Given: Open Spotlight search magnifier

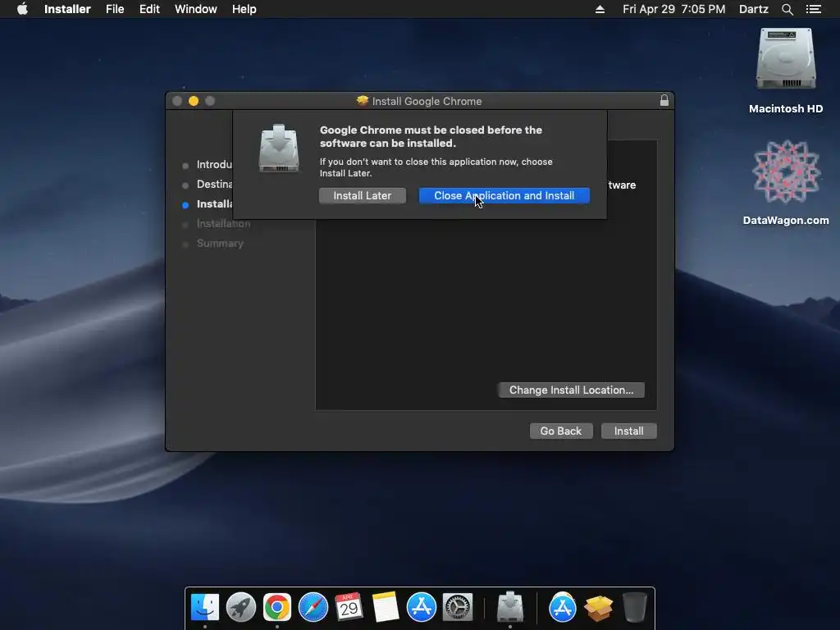Looking at the screenshot, I should [x=787, y=9].
